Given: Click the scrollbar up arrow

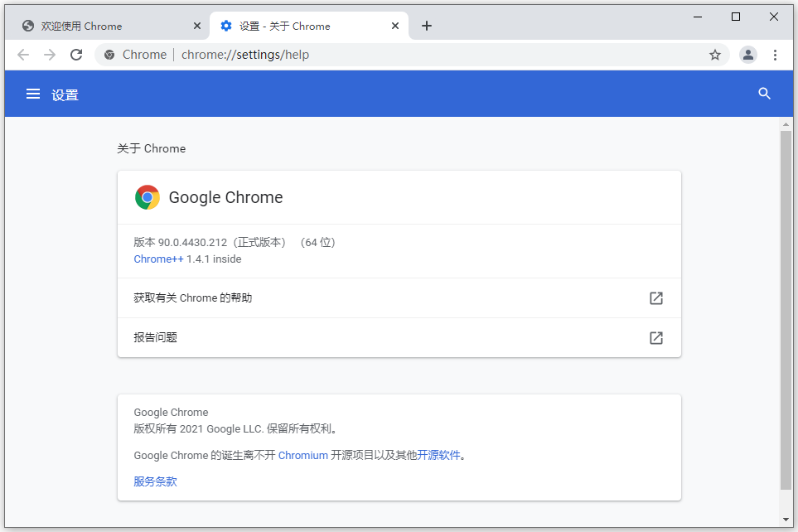Looking at the screenshot, I should point(786,124).
